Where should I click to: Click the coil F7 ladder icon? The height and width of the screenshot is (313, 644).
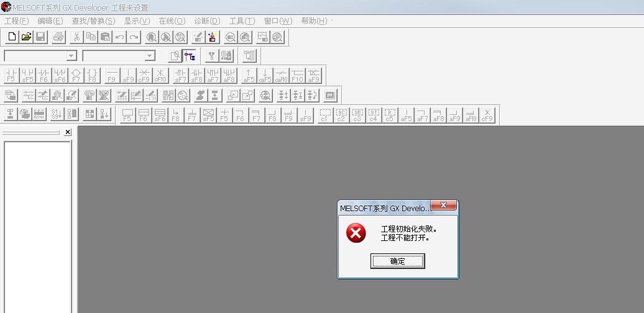click(76, 76)
